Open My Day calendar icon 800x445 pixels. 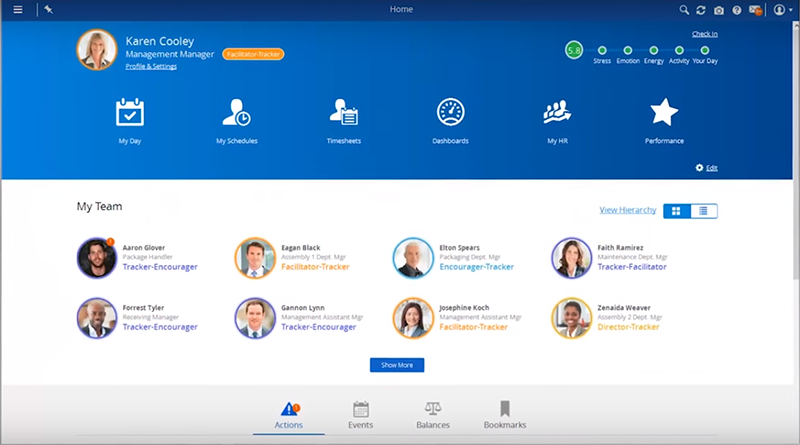pos(130,112)
